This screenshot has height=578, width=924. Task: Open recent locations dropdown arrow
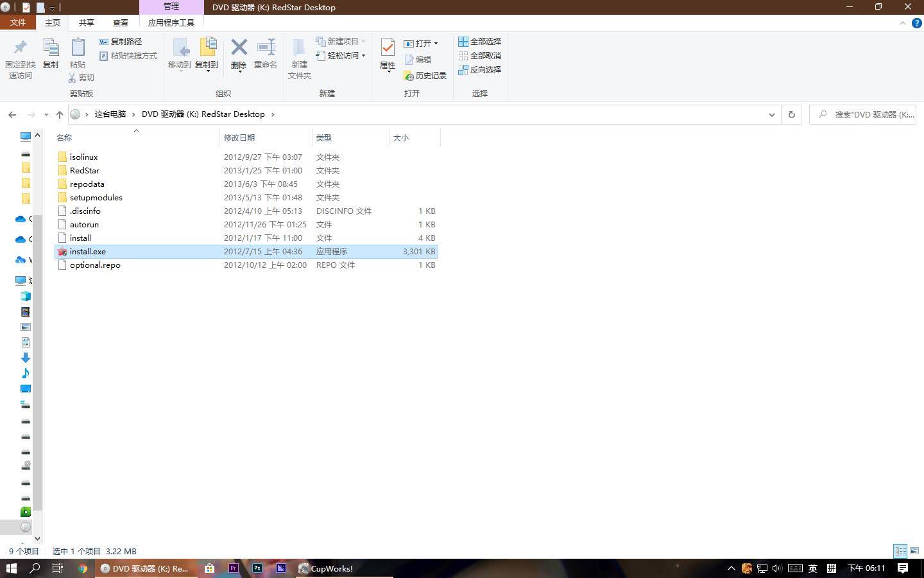point(46,114)
